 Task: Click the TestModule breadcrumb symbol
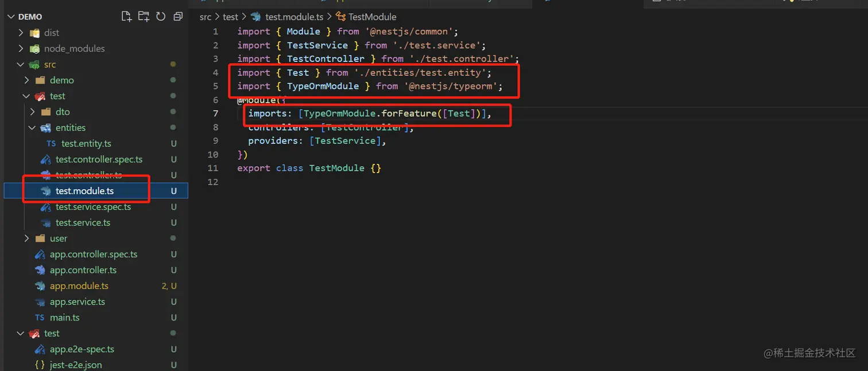pyautogui.click(x=373, y=17)
